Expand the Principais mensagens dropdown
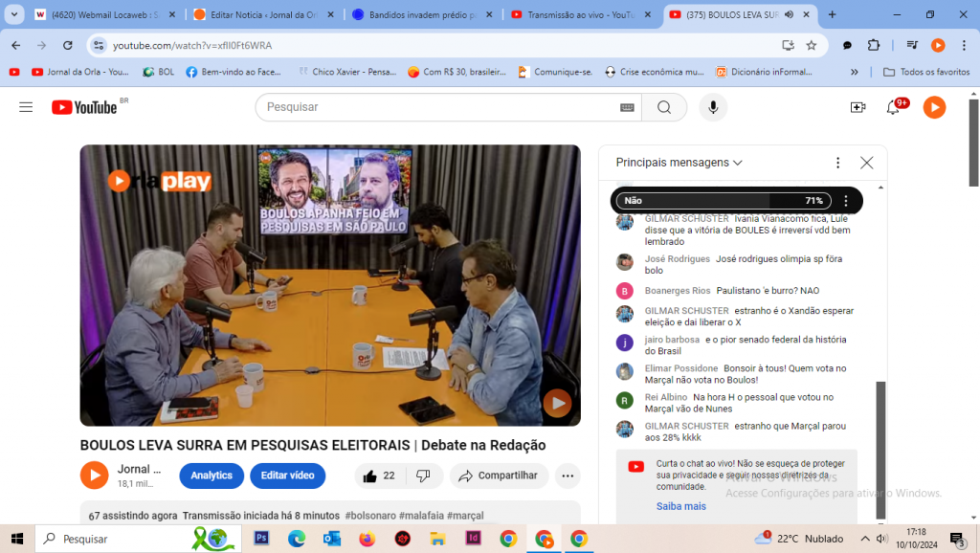Viewport: 980px width, 553px height. (679, 163)
